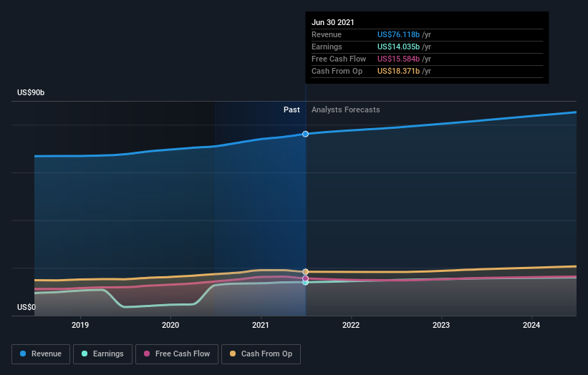Screen dimensions: 588x375
Task: Select the 2020 x-axis label
Action: tap(170, 325)
